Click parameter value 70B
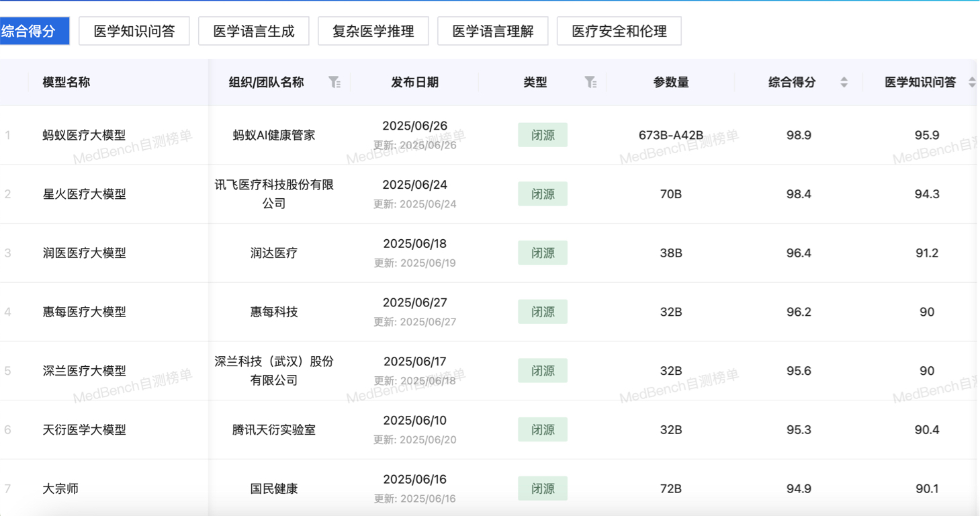This screenshot has height=516, width=980. click(x=671, y=194)
